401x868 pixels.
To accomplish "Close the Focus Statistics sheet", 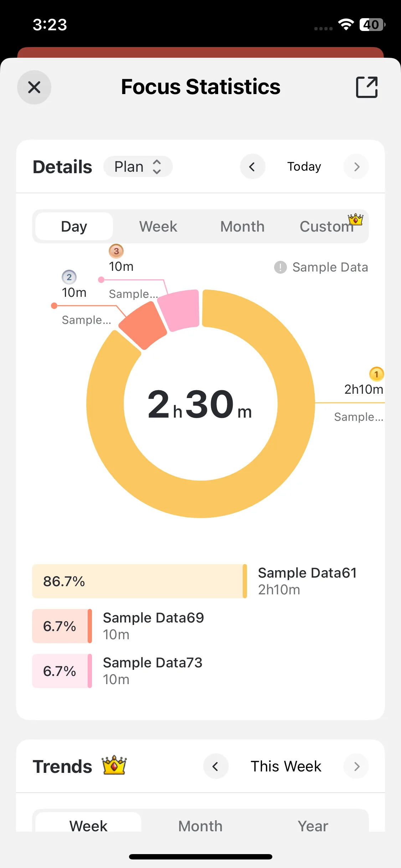I will click(34, 87).
